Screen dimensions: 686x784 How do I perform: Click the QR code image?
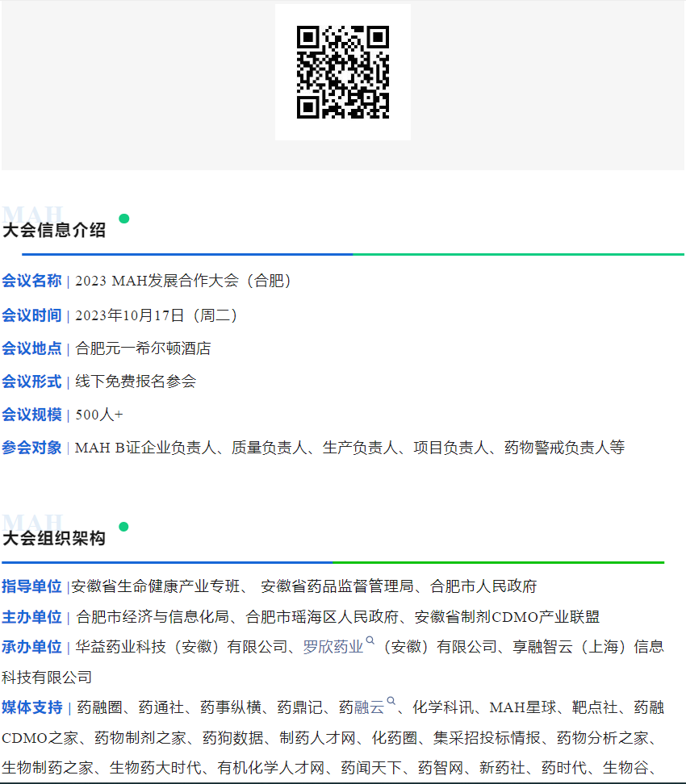click(343, 72)
